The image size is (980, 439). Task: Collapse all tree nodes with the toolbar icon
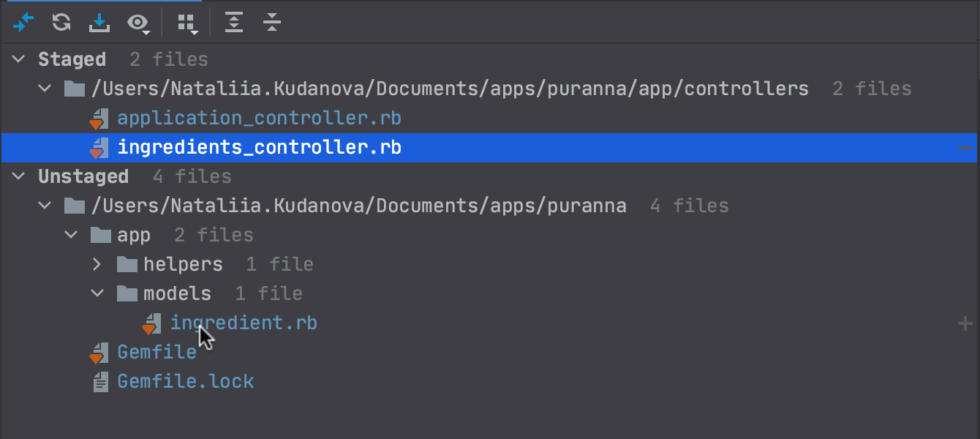[271, 22]
